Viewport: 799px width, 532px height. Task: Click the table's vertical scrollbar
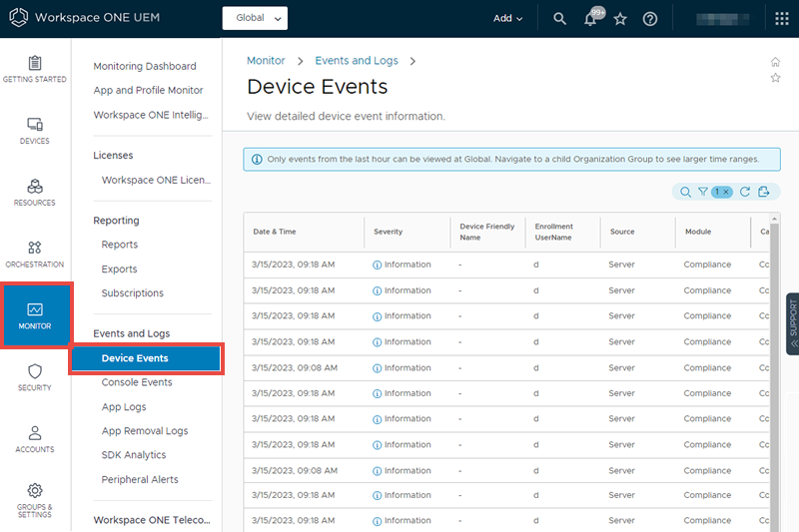point(775,376)
